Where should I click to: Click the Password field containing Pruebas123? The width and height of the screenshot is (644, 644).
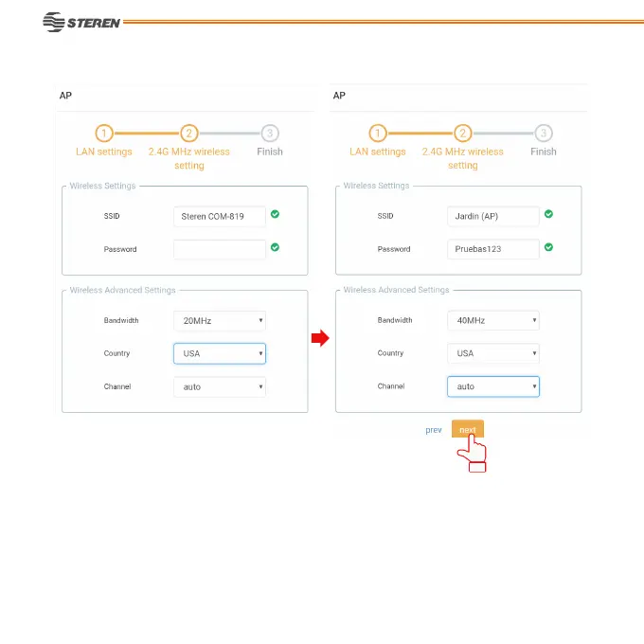pos(493,249)
